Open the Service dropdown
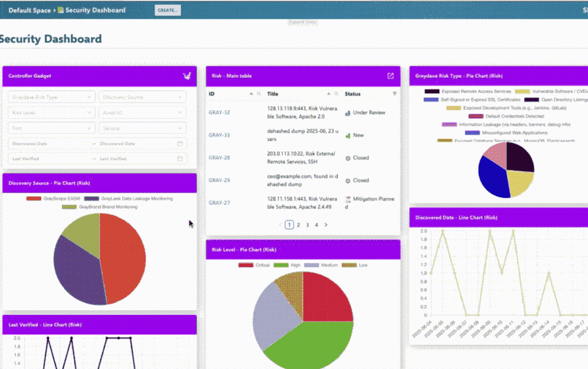This screenshot has height=369, width=588. tap(142, 128)
